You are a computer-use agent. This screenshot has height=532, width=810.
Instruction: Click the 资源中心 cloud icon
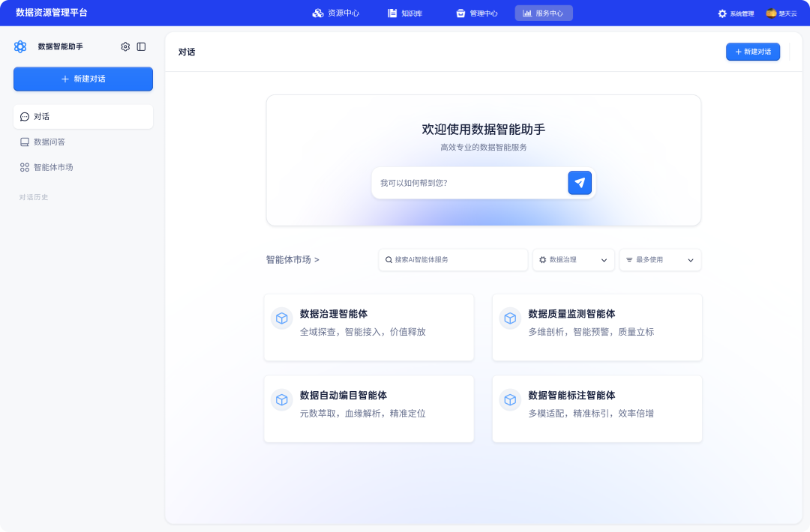(x=318, y=13)
